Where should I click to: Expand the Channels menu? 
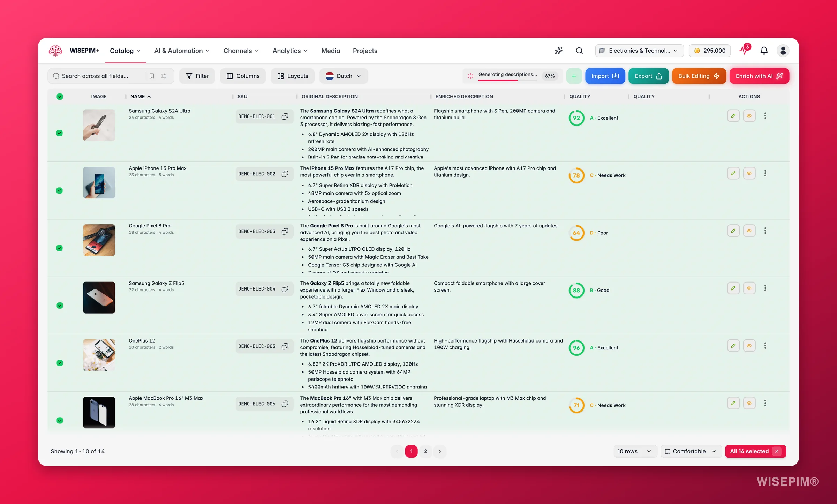(x=241, y=51)
